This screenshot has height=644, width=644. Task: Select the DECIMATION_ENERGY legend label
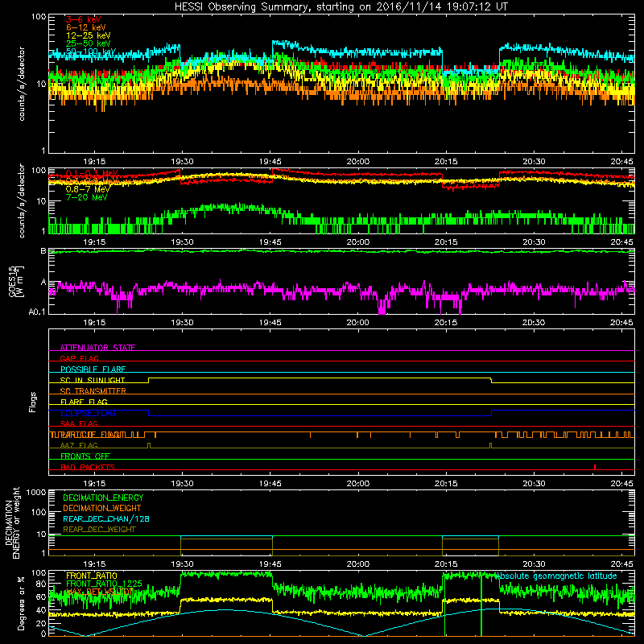103,497
